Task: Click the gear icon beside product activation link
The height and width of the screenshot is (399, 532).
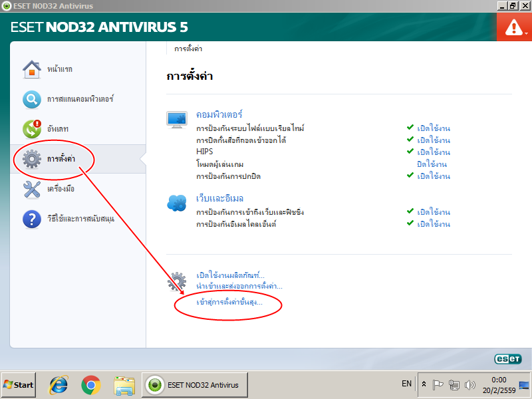Action: (177, 281)
